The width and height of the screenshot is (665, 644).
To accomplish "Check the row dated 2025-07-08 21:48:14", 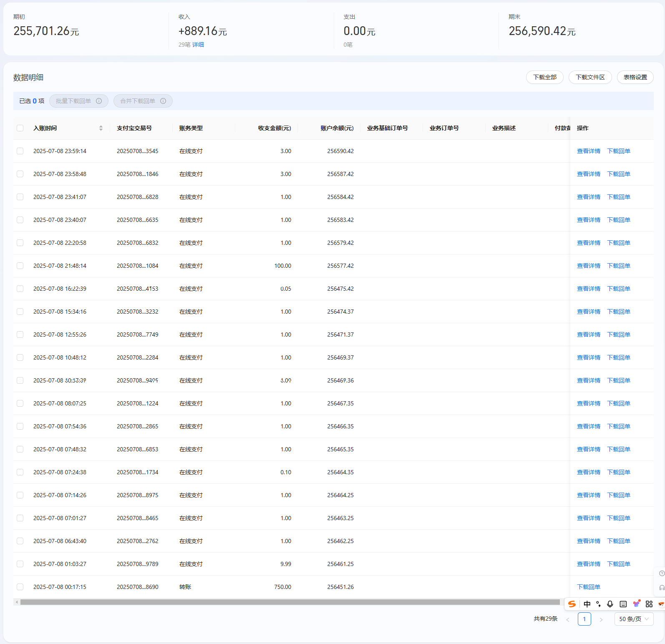I will click(20, 266).
